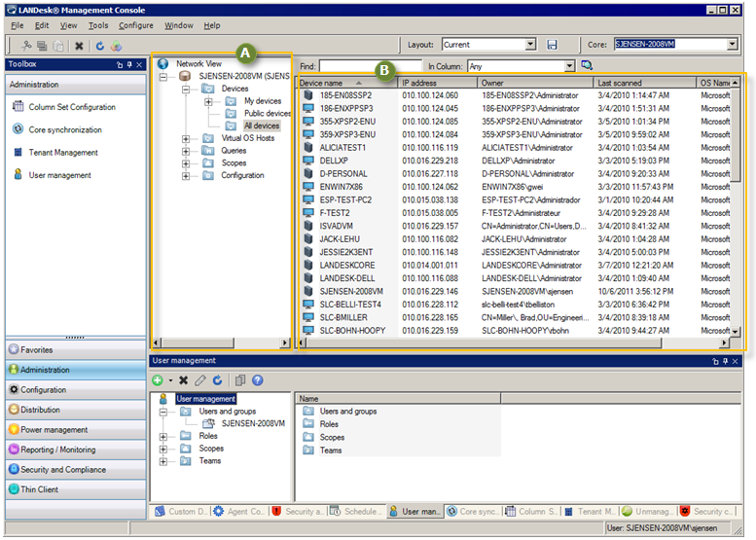Click refresh icon in User management toolbar
The image size is (756, 540).
tap(217, 380)
